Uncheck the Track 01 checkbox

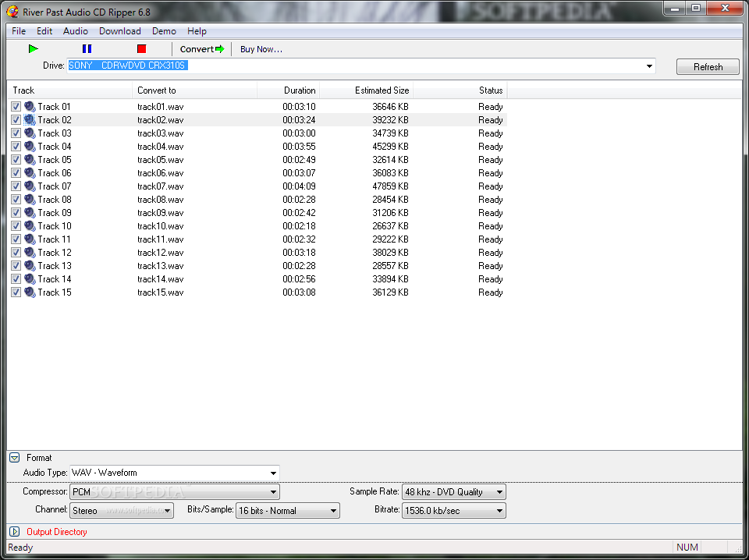[16, 106]
